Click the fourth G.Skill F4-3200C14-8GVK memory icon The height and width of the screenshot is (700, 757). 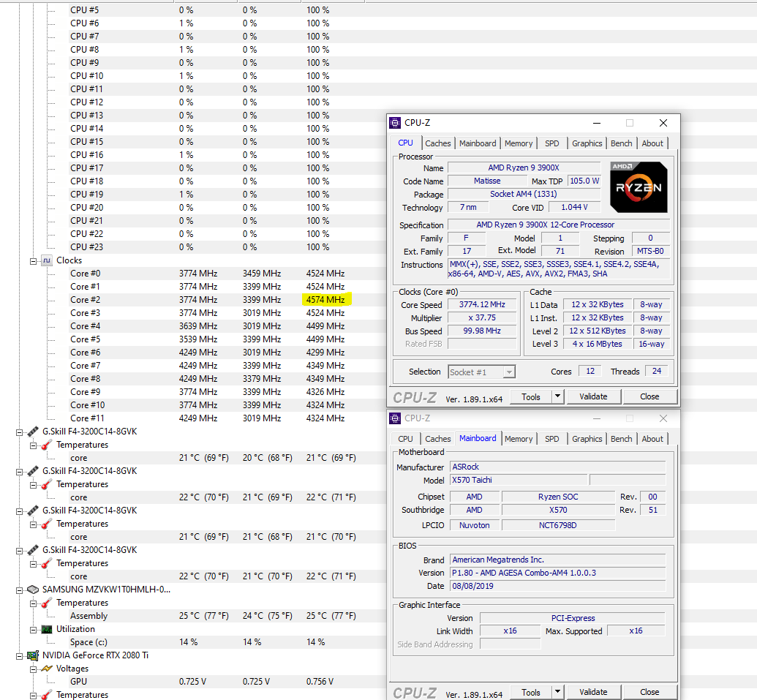(33, 550)
